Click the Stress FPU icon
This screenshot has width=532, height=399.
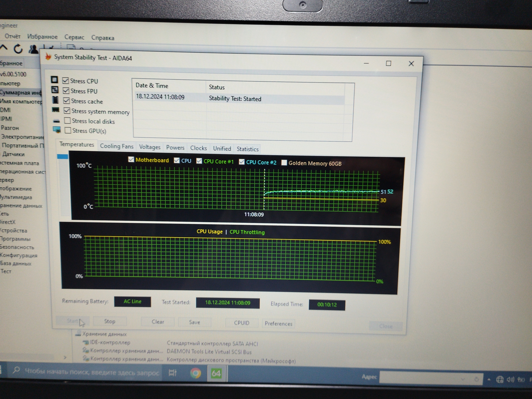click(x=55, y=90)
